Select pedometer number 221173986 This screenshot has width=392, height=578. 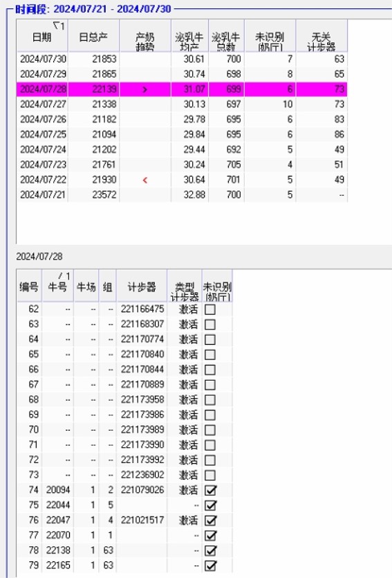tap(142, 415)
